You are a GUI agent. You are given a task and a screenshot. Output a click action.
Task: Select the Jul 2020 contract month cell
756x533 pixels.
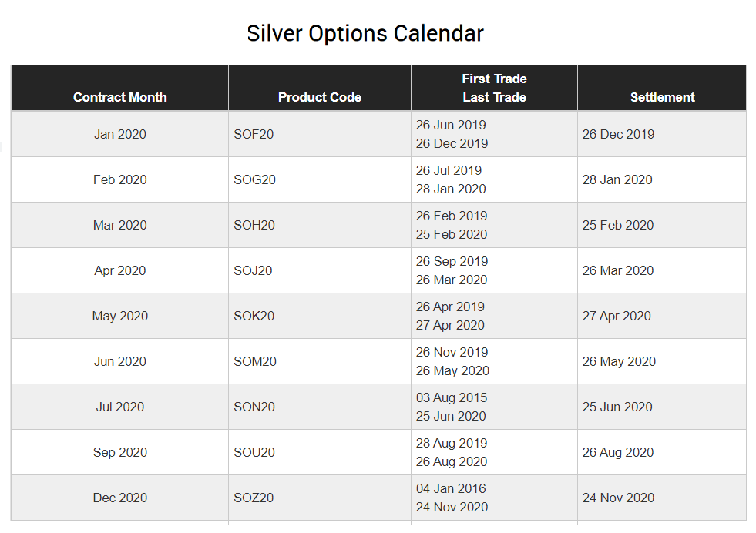[x=120, y=407]
